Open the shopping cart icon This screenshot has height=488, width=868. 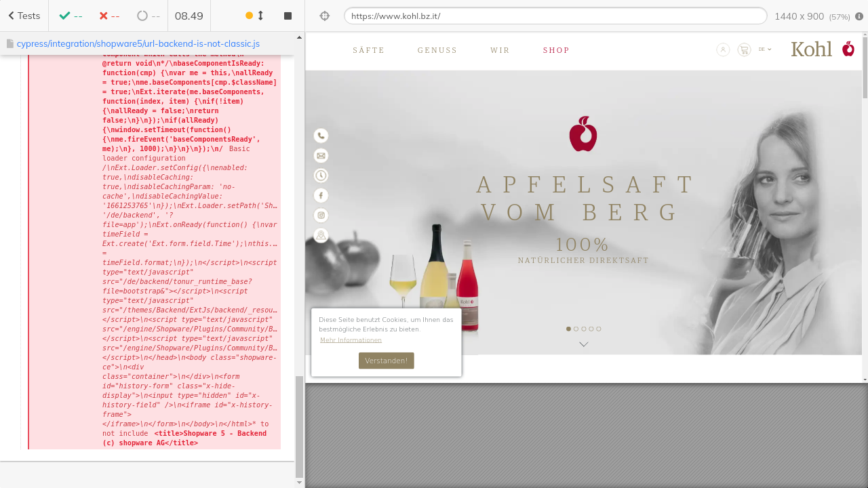tap(744, 49)
